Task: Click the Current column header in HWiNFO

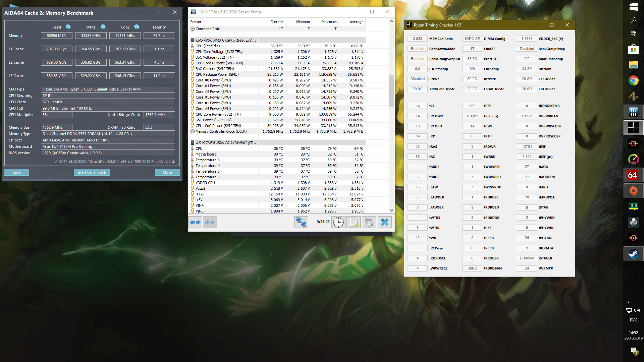Action: click(x=271, y=22)
